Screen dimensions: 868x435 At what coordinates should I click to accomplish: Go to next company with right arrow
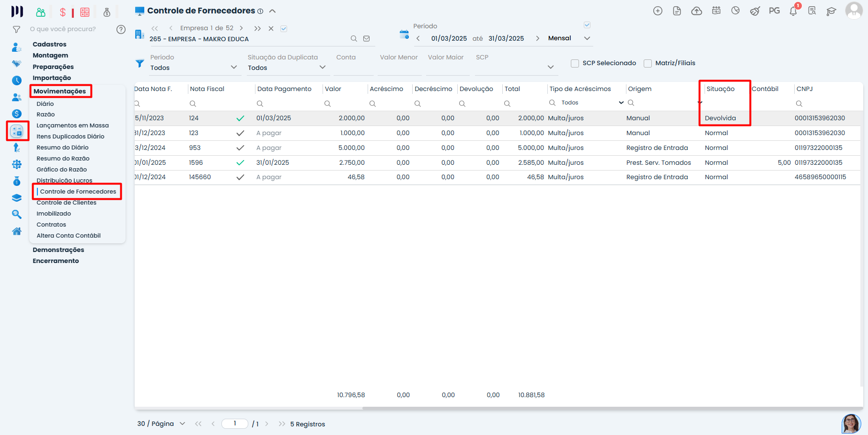click(x=241, y=28)
